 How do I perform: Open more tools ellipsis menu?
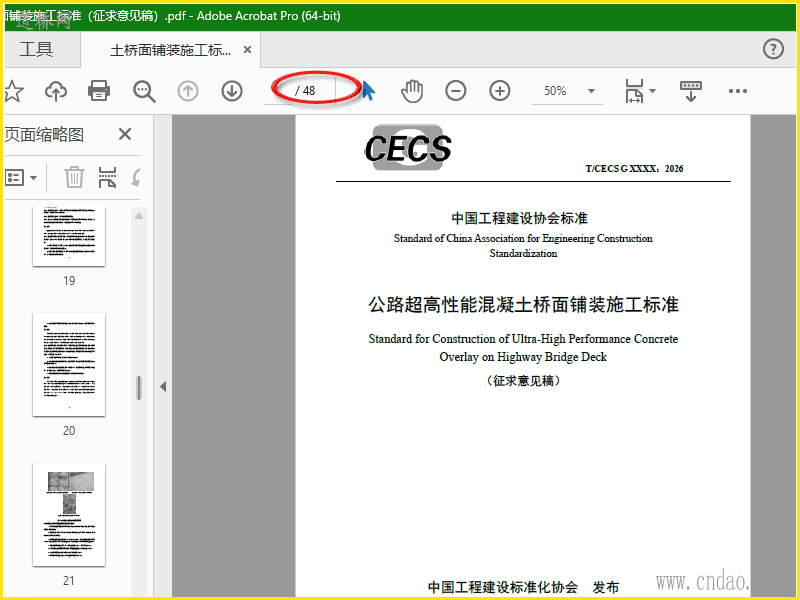(x=738, y=91)
